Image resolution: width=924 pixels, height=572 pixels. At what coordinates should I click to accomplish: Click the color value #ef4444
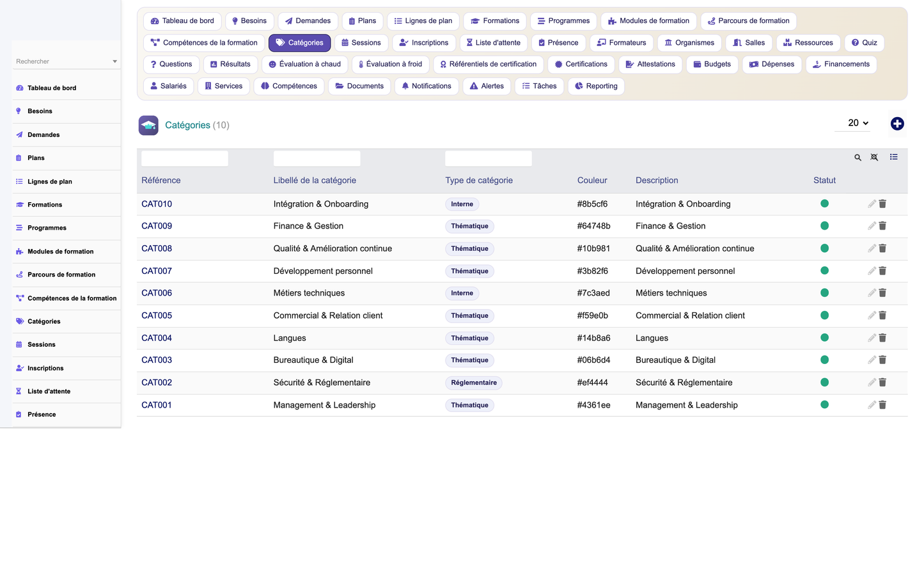tap(592, 383)
